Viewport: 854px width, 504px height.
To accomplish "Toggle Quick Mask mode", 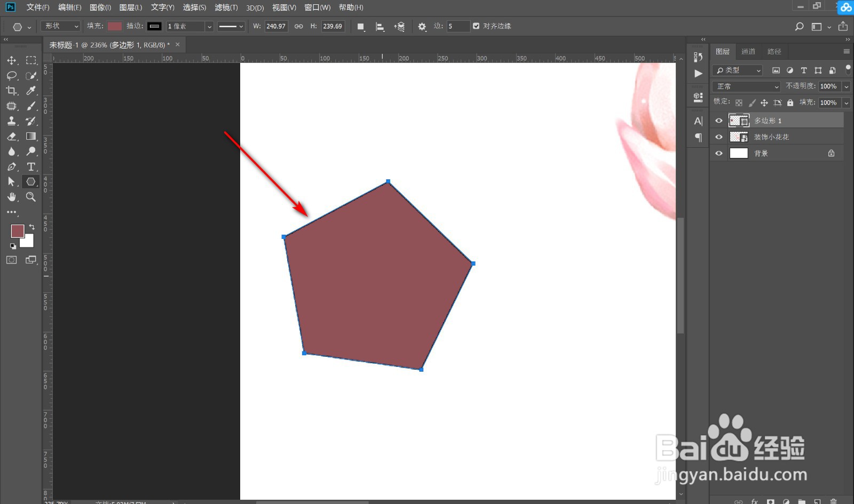I will [12, 260].
